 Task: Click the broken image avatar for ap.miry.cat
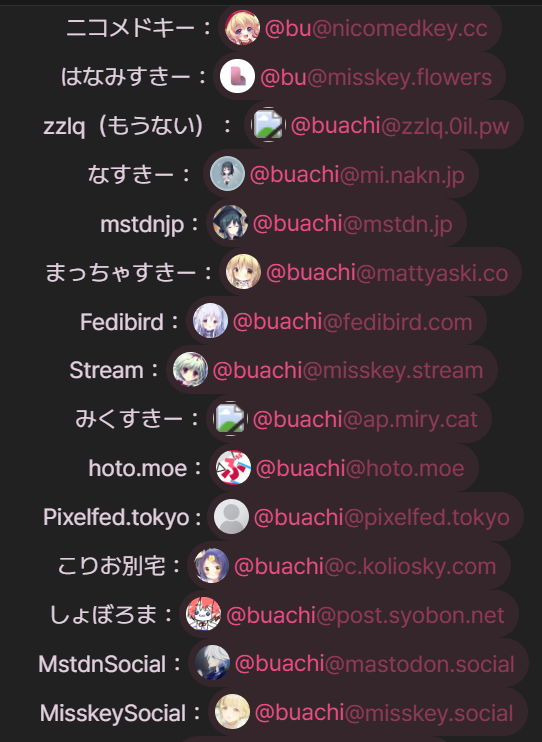point(230,418)
